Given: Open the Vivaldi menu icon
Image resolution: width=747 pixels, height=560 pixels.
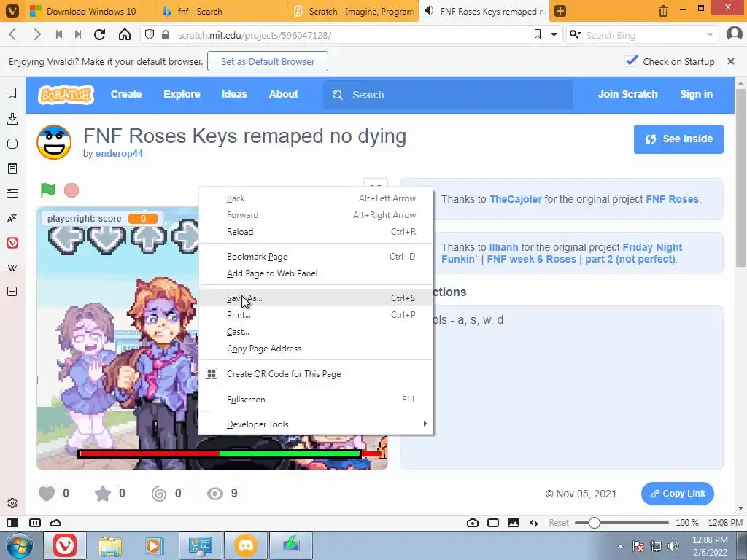Looking at the screenshot, I should pos(12,11).
